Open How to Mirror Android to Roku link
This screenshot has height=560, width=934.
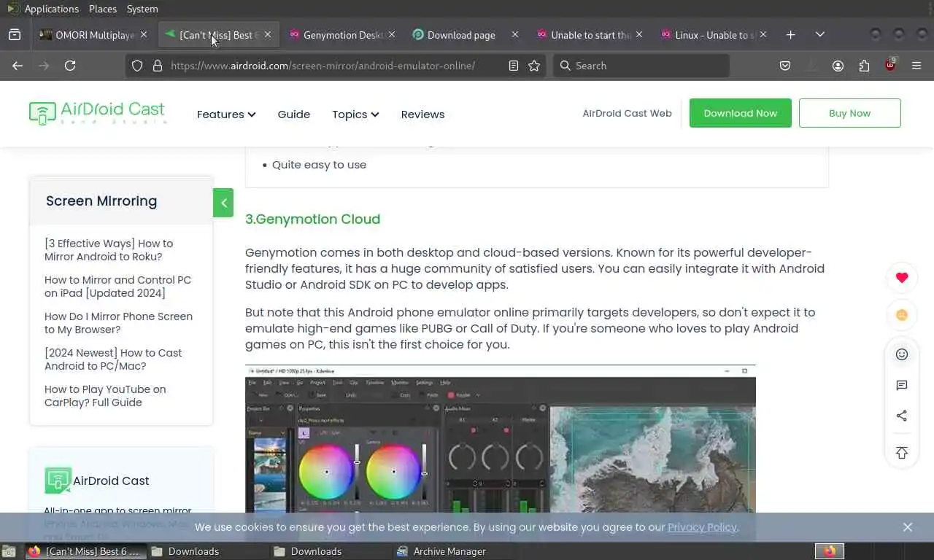[x=109, y=250]
